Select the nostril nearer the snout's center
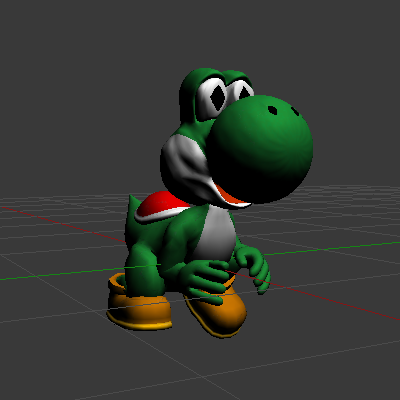The height and width of the screenshot is (400, 400). click(x=273, y=110)
